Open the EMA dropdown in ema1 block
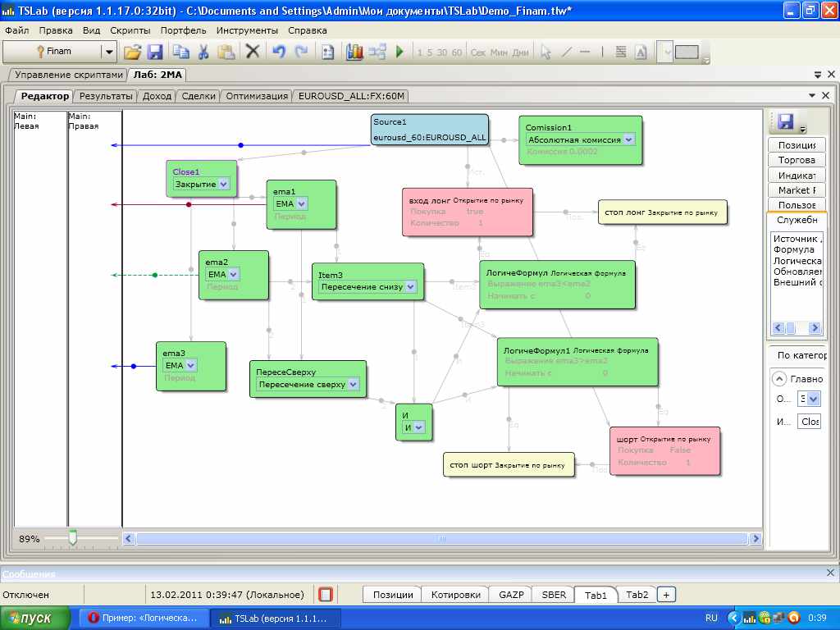 302,203
